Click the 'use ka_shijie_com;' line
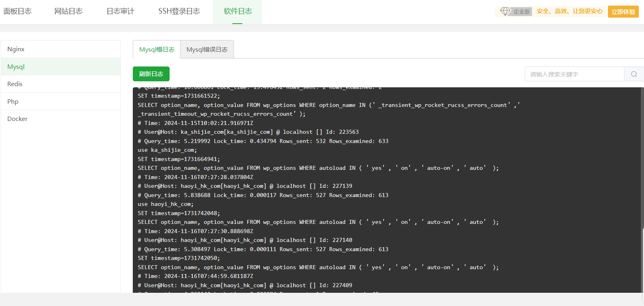The width and height of the screenshot is (644, 306). [167, 150]
